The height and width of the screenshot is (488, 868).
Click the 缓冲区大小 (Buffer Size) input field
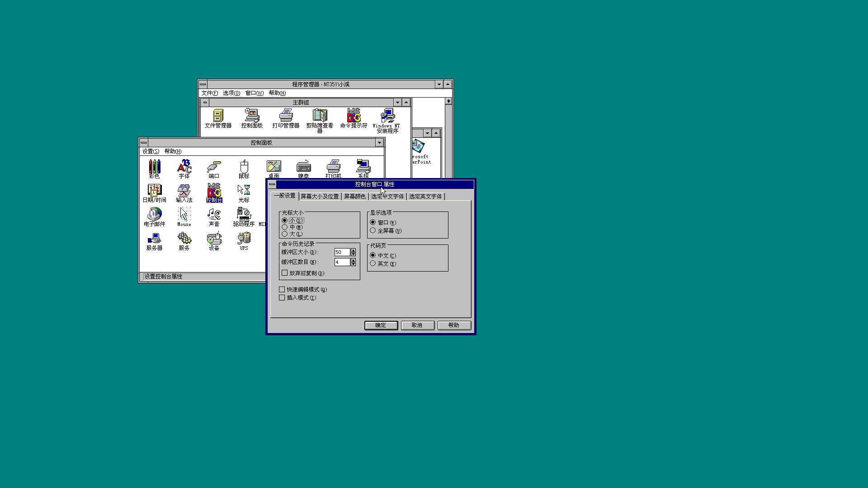(342, 252)
